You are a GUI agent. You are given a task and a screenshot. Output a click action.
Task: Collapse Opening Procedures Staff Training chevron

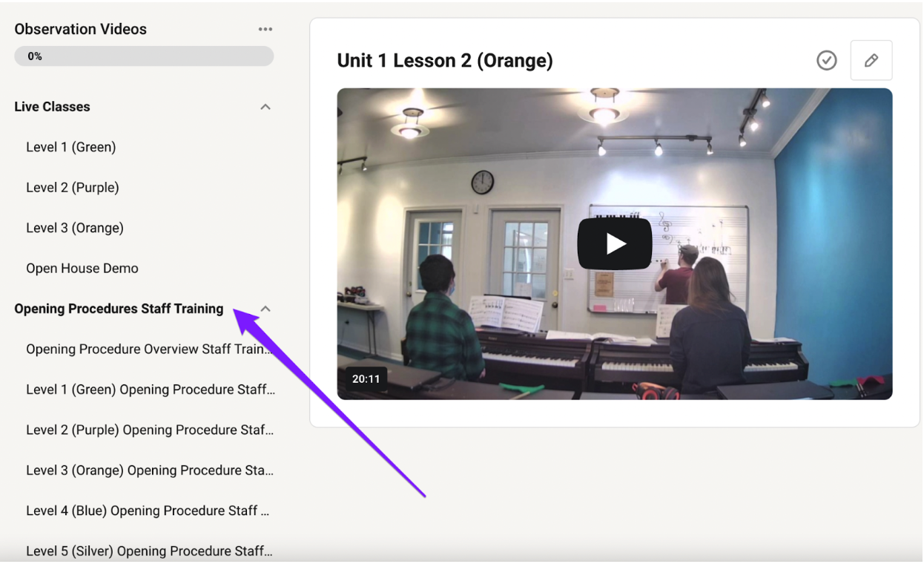(x=265, y=309)
